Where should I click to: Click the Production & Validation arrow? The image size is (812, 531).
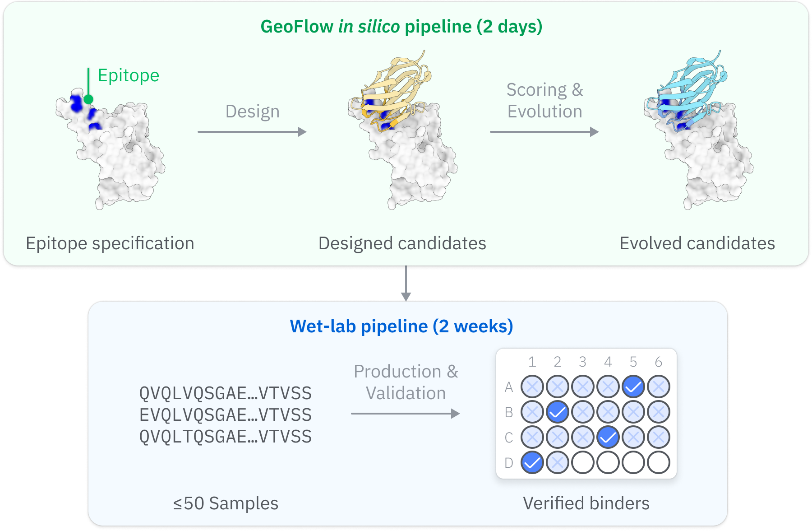[405, 414]
